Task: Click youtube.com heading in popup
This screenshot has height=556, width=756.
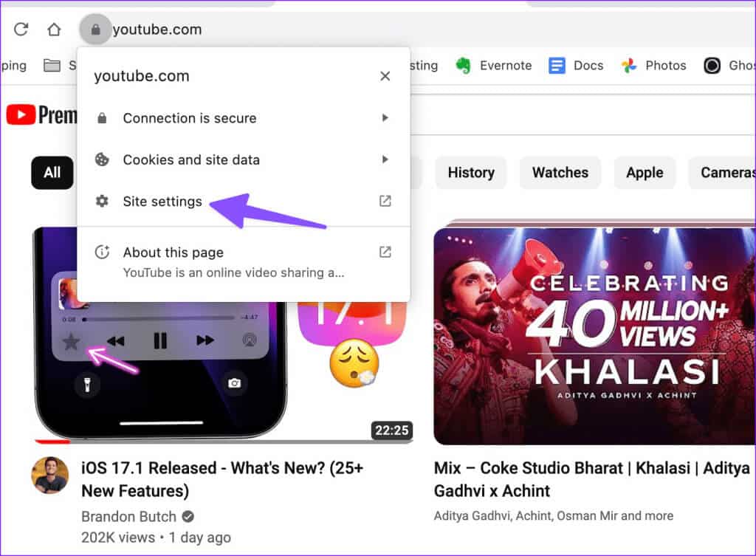Action: click(x=142, y=76)
